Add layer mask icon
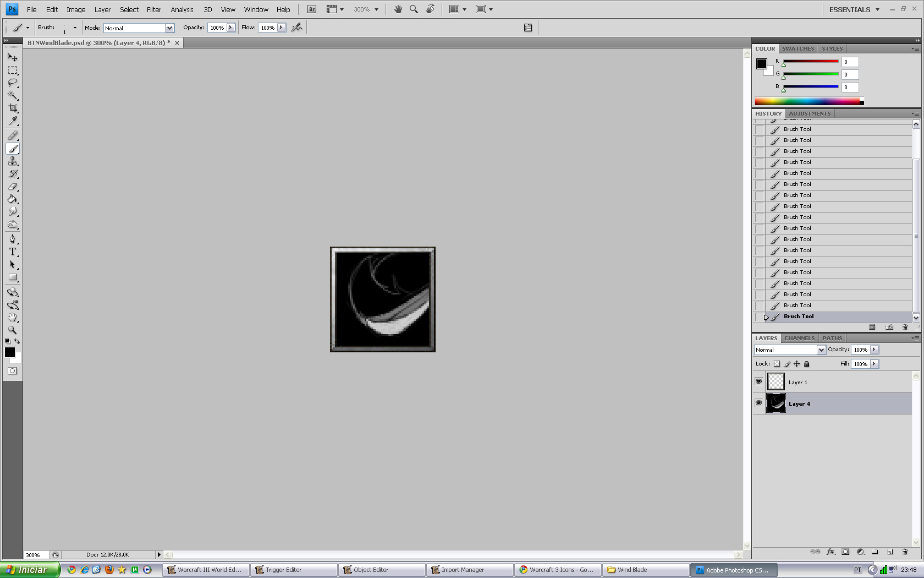 (x=845, y=552)
